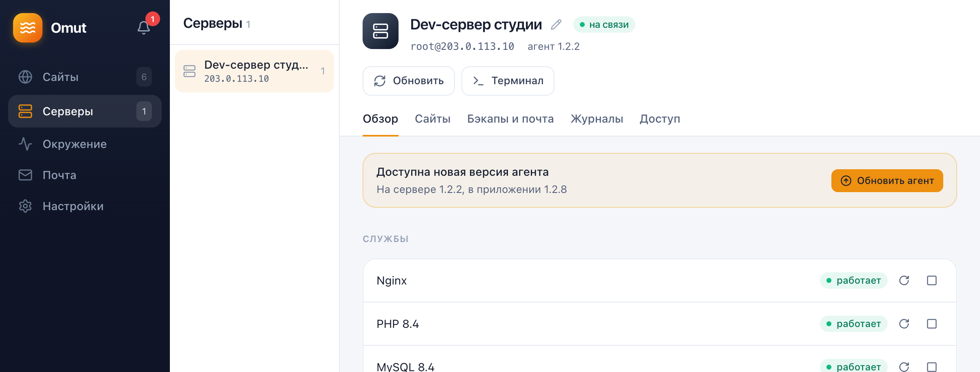Switch to the Доступ tab

click(660, 119)
